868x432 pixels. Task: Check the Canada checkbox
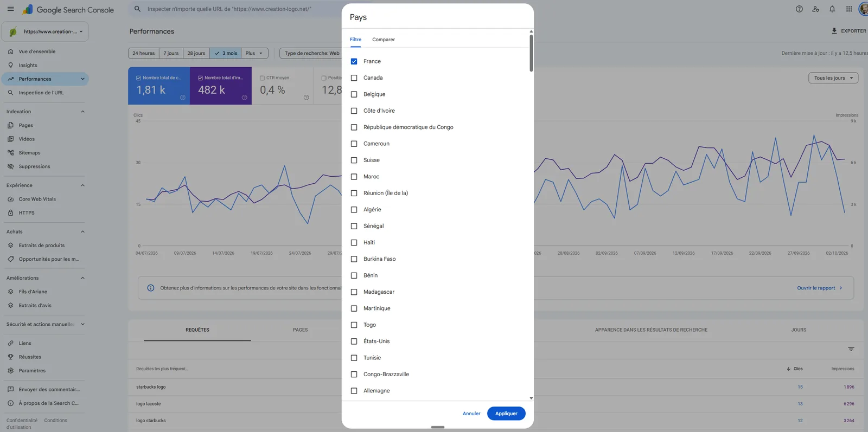[354, 78]
